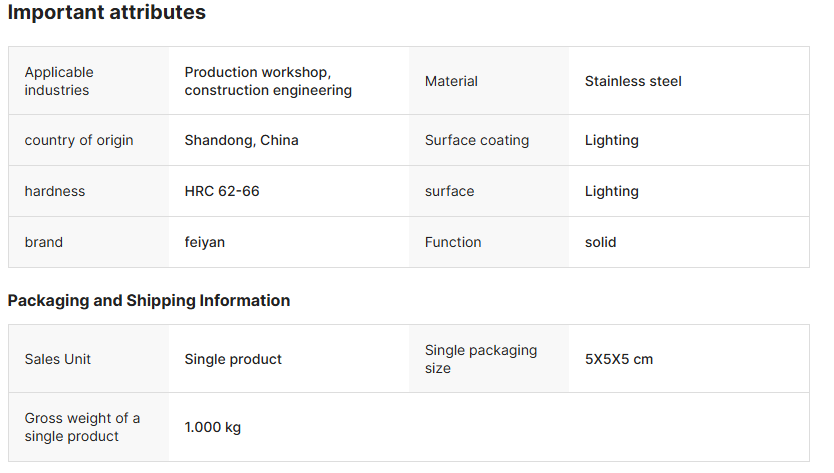Select the Applicable industries label
The height and width of the screenshot is (473, 834).
point(59,81)
